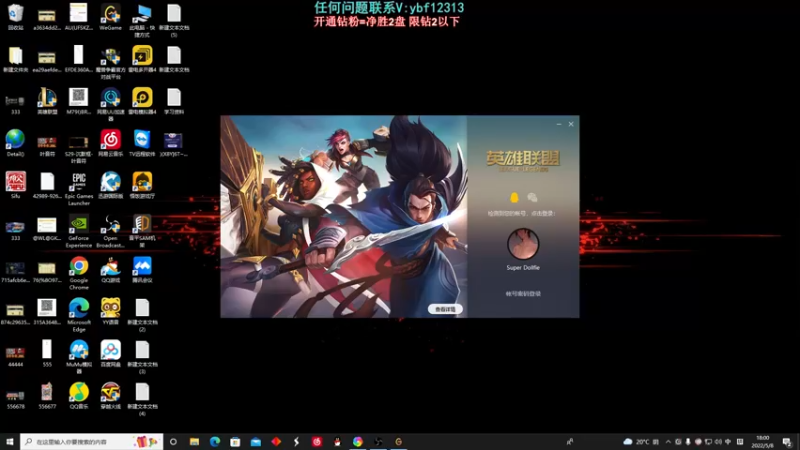This screenshot has width=800, height=450.
Task: Open the NetEase UU accelerator icon
Action: coord(110,104)
